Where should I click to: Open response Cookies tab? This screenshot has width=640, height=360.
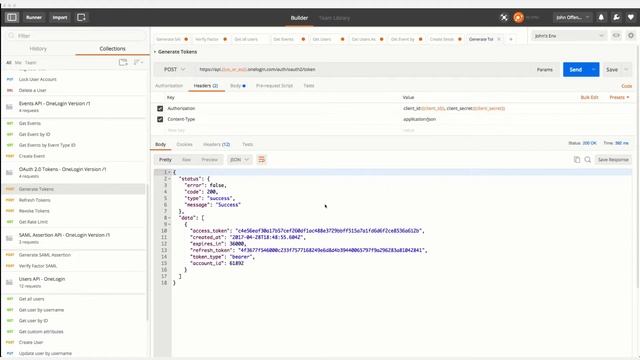pos(184,144)
